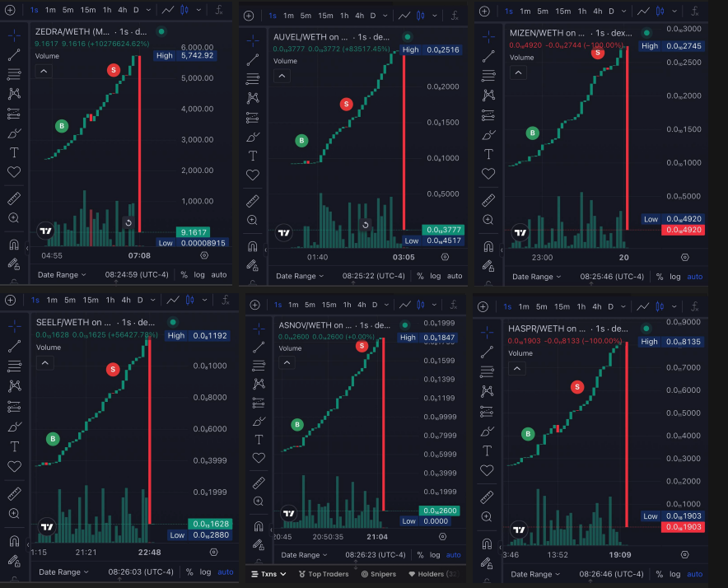Select the 1m timeframe on MIZEN/WETH
This screenshot has height=588, width=728.
[x=524, y=10]
